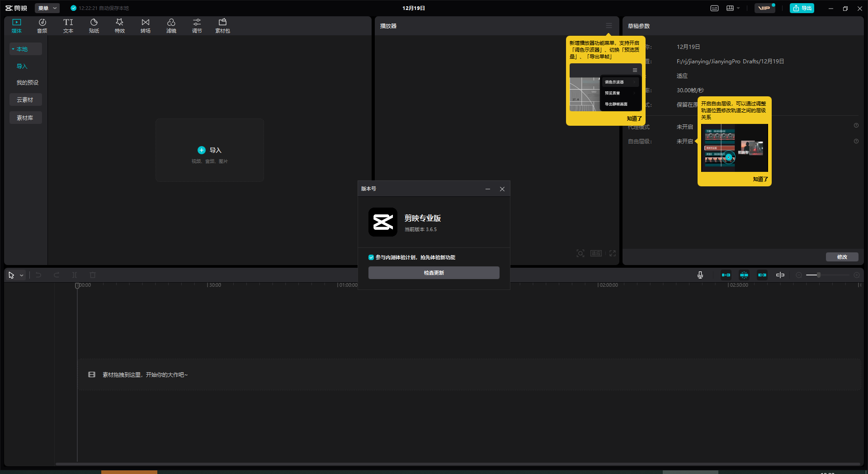Close the 版本号 version dialog
Image resolution: width=868 pixels, height=474 pixels.
[x=502, y=189]
